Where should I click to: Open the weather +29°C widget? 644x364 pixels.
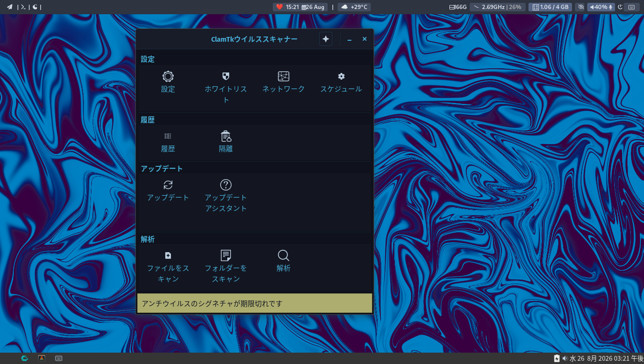pos(354,7)
